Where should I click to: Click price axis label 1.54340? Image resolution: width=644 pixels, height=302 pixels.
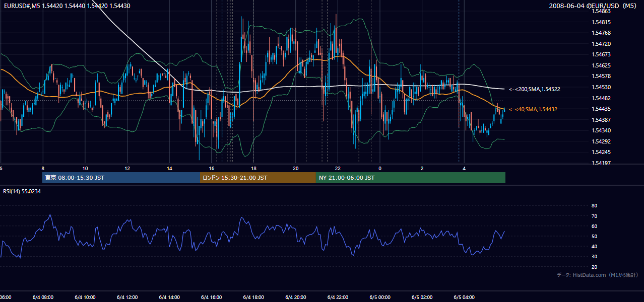[x=602, y=130]
